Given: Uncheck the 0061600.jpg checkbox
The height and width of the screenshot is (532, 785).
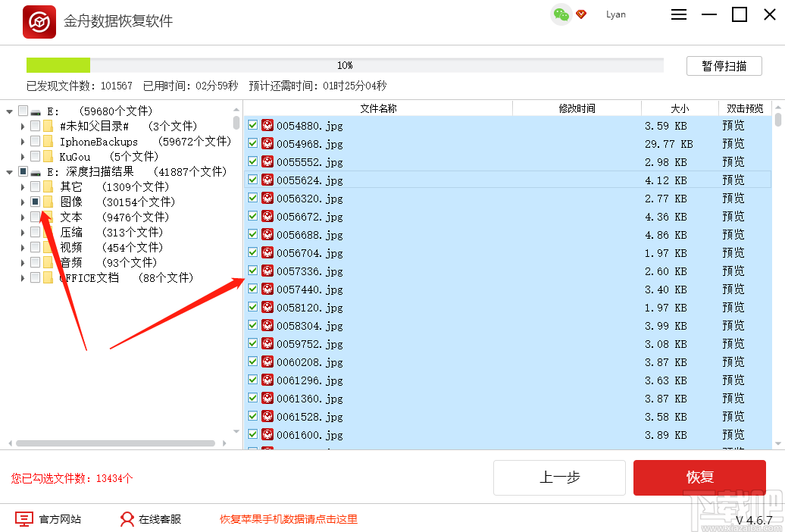Looking at the screenshot, I should pos(253,434).
